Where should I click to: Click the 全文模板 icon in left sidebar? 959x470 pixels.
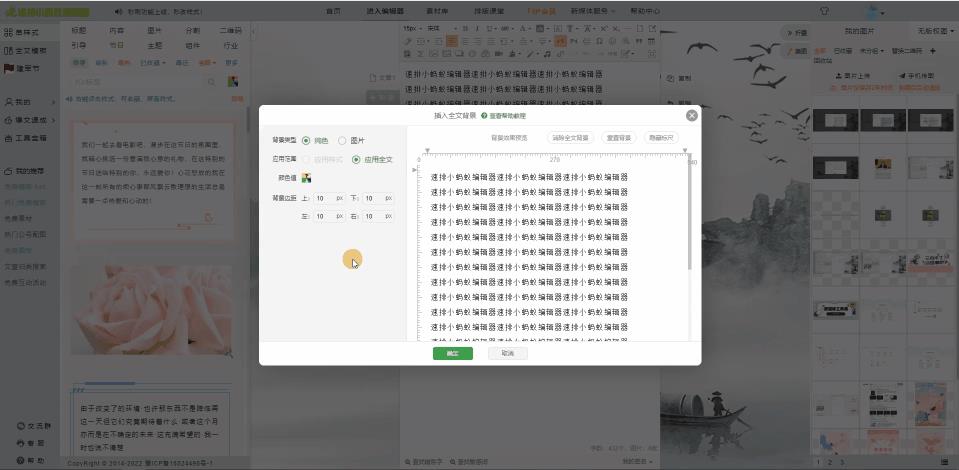(9, 50)
